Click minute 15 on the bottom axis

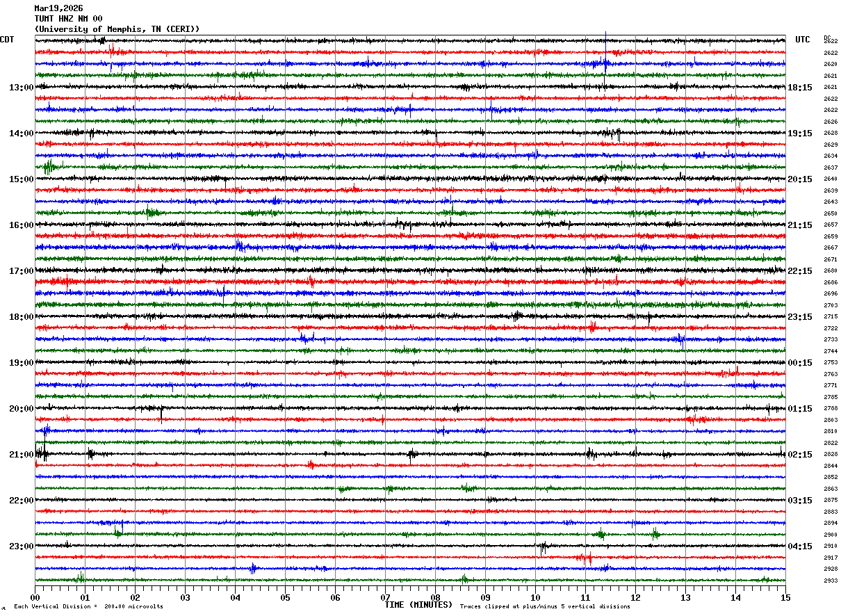click(x=785, y=597)
